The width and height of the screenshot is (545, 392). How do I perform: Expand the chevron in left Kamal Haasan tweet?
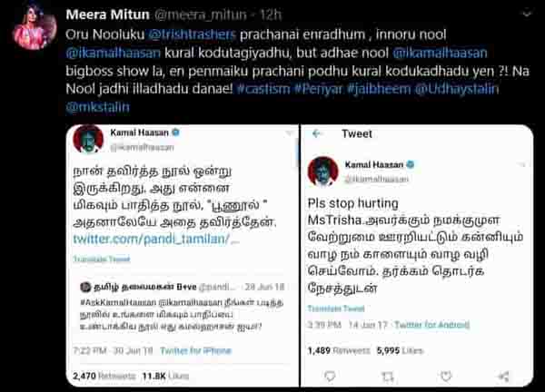(289, 133)
